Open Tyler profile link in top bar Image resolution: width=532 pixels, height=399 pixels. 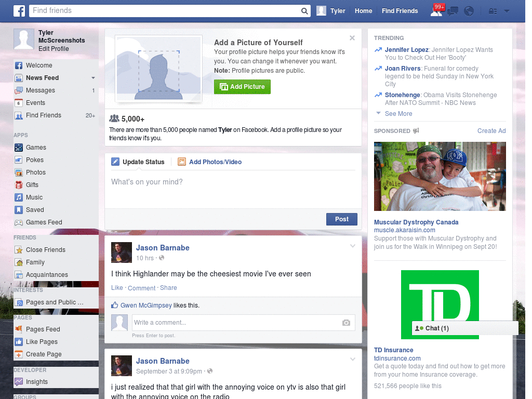pos(331,11)
